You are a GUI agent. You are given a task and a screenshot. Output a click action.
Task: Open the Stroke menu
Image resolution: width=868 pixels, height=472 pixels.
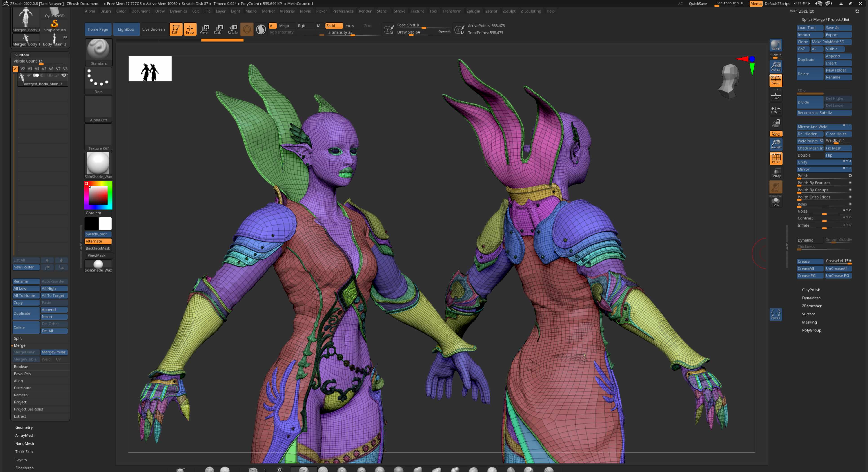[399, 11]
